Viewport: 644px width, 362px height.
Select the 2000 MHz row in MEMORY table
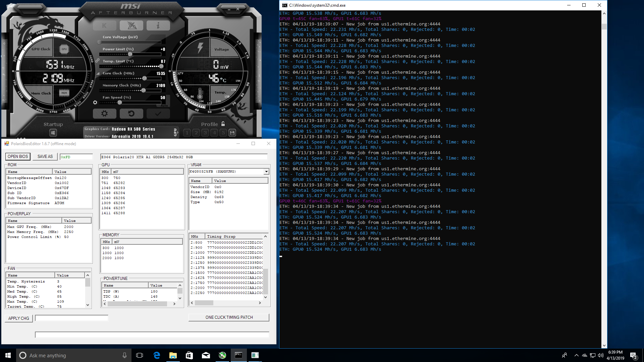click(142, 258)
